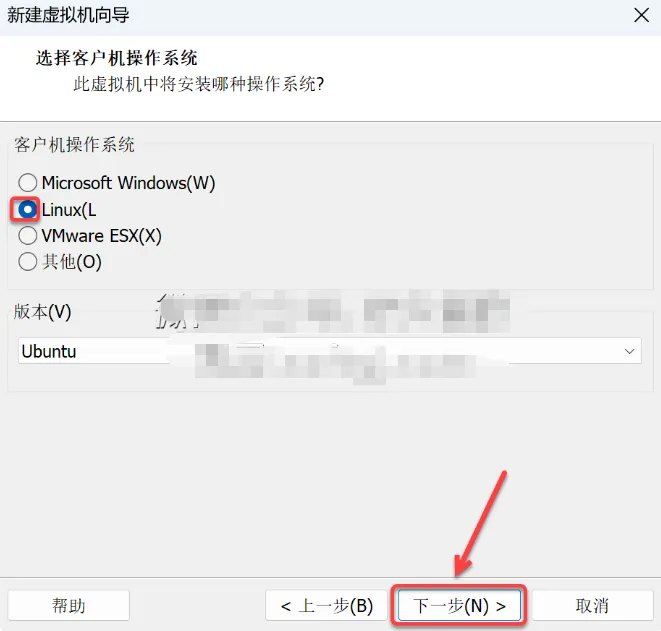Click the 客户机操作系统 group label
Screen dimensions: 661x631
tap(74, 145)
